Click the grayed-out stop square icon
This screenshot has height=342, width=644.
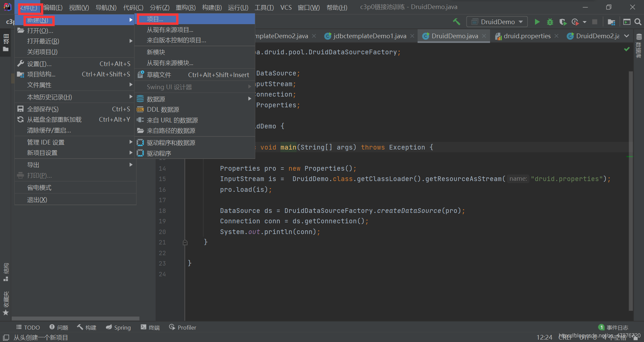595,22
